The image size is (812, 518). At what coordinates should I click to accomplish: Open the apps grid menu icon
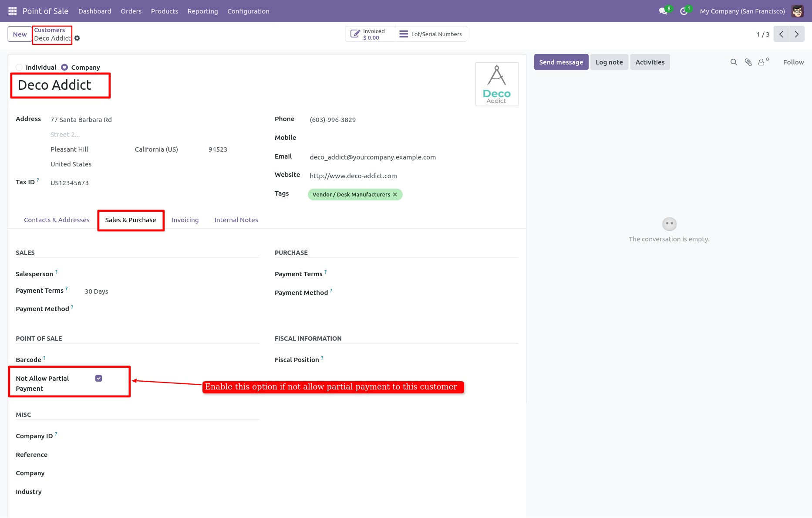coord(12,11)
